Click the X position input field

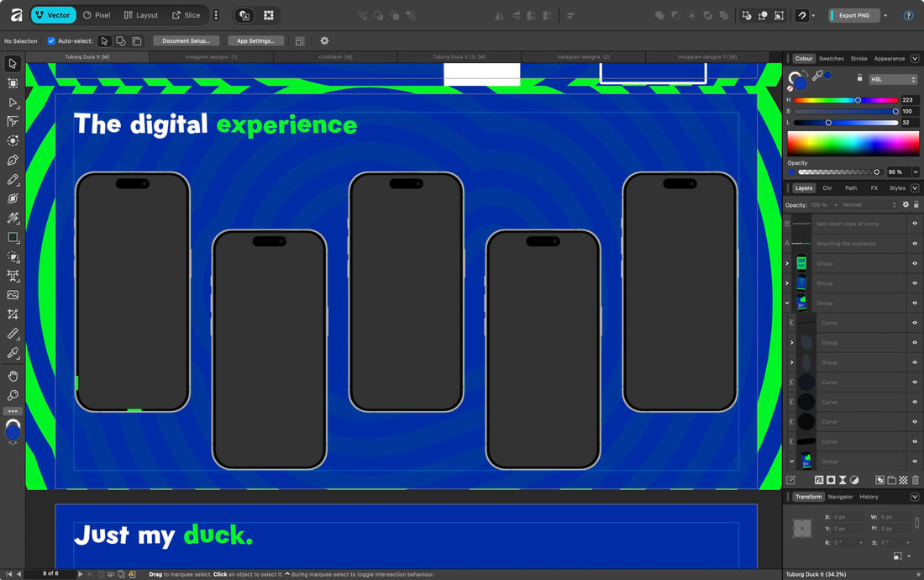[x=847, y=517]
